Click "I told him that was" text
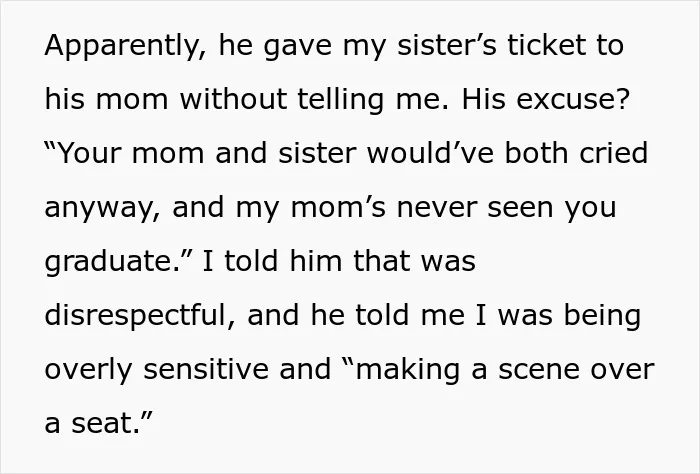The height and width of the screenshot is (474, 700). (x=339, y=261)
